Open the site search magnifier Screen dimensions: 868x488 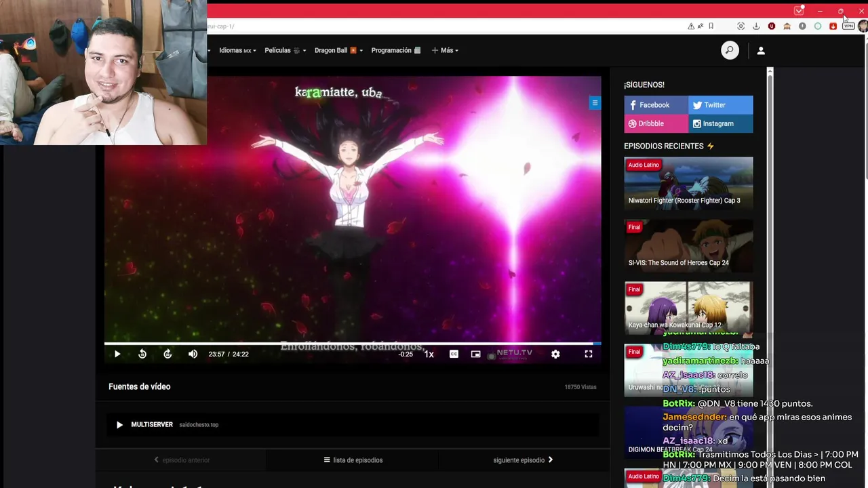click(730, 50)
